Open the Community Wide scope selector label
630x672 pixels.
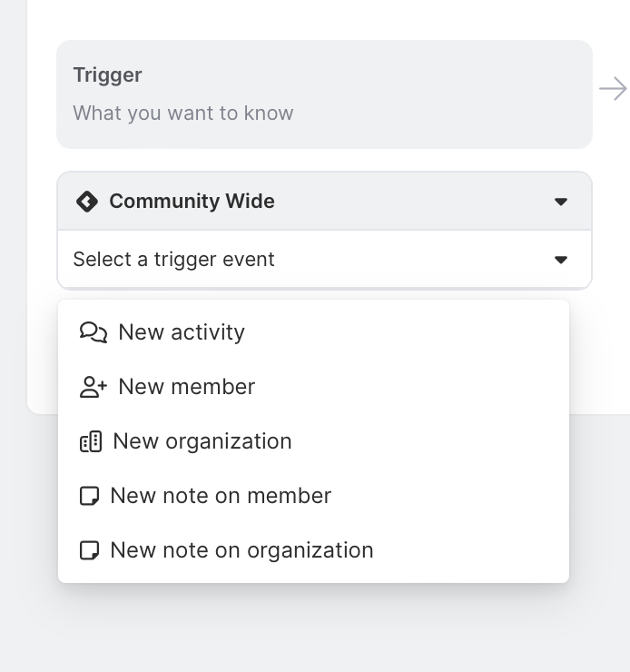[192, 202]
